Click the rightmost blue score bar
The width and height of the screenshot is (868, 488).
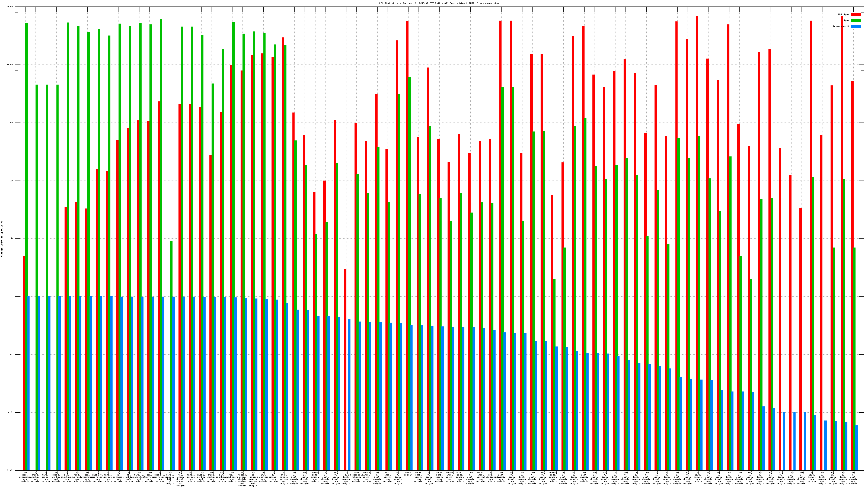click(x=856, y=448)
